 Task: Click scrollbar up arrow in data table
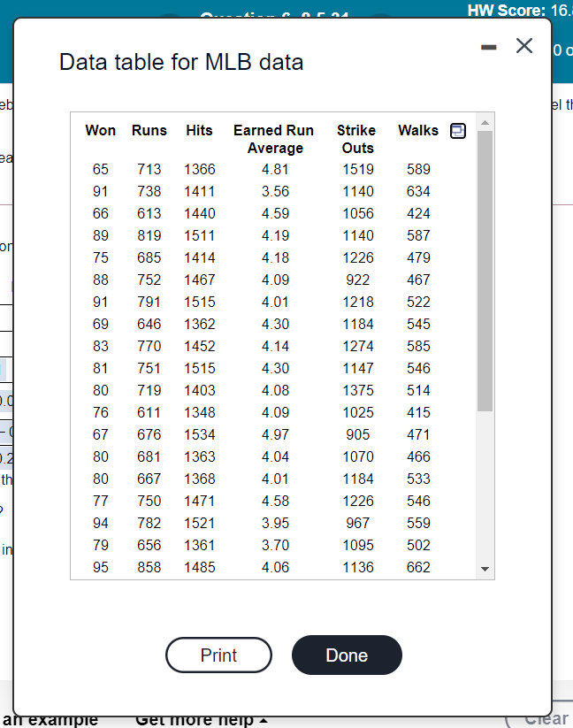485,123
